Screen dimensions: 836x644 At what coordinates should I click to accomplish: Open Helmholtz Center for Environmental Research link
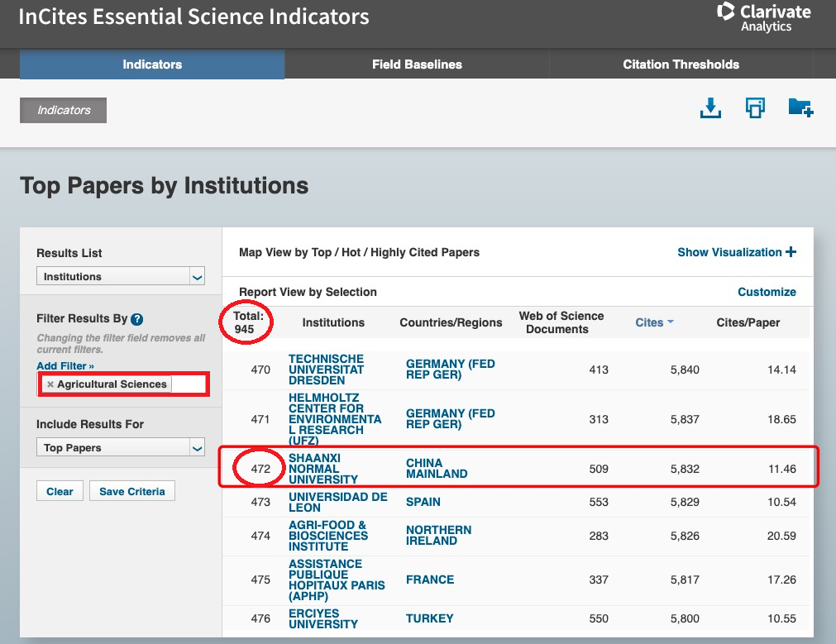(335, 419)
